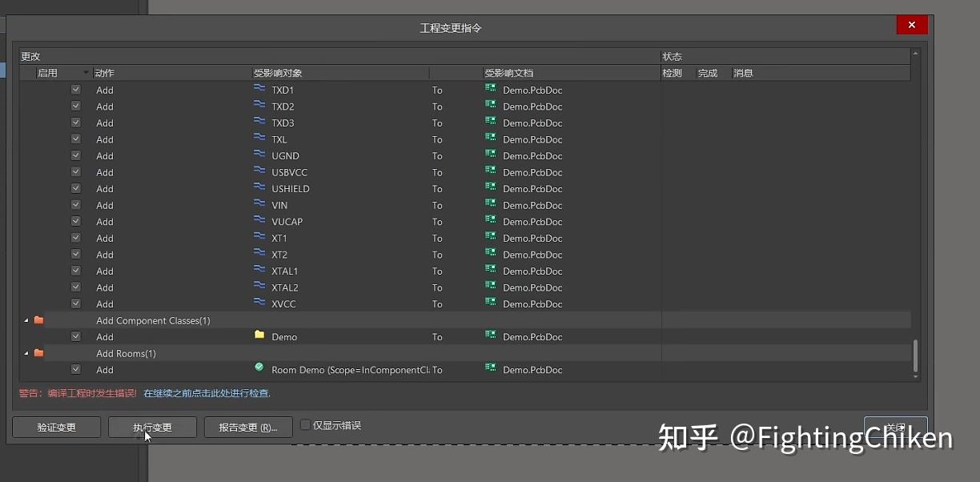Uncheck the enable checkbox for VIN
The height and width of the screenshot is (482, 980).
point(76,205)
